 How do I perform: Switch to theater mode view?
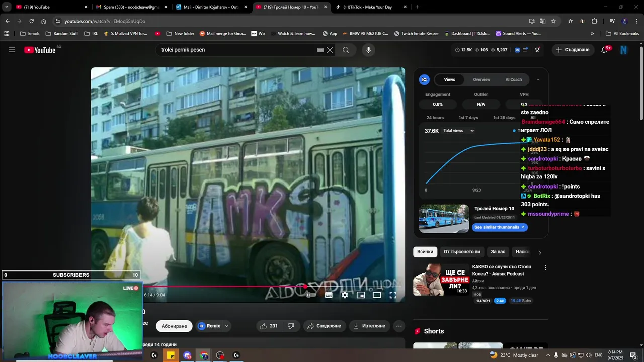[x=377, y=295]
